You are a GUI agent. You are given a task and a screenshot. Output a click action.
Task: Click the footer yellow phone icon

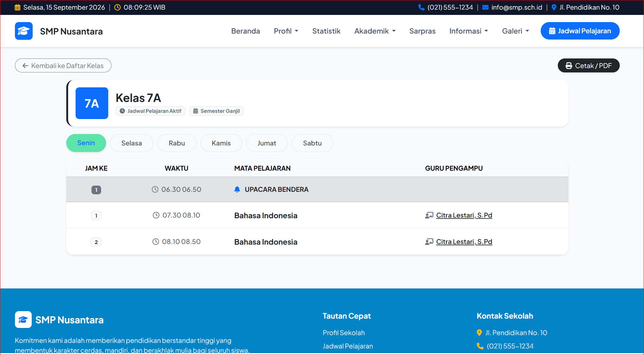(x=480, y=346)
